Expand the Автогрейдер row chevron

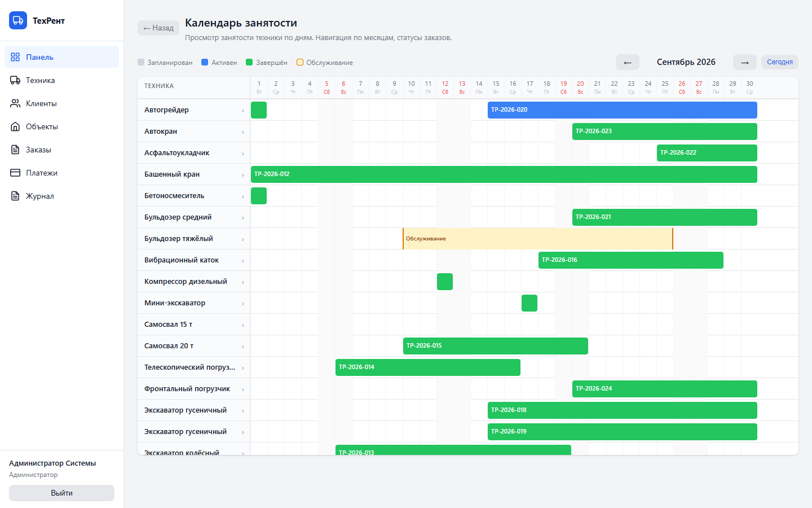(243, 111)
